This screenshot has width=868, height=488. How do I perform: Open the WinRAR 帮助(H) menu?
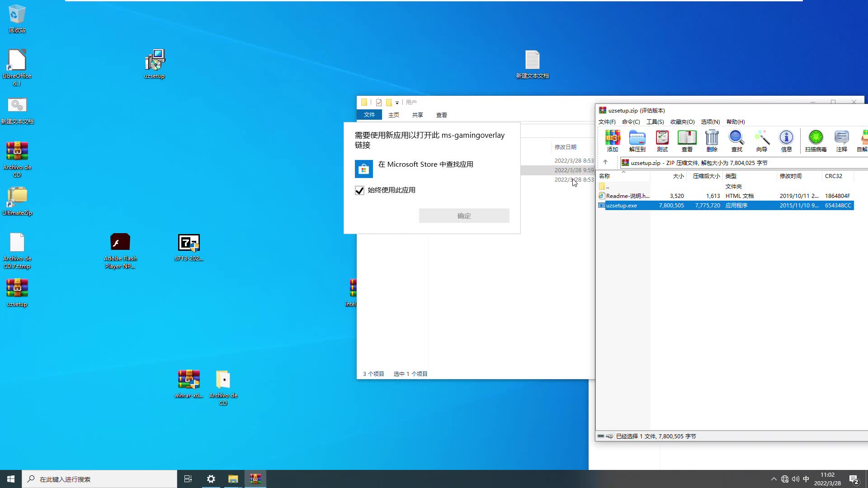coord(736,122)
